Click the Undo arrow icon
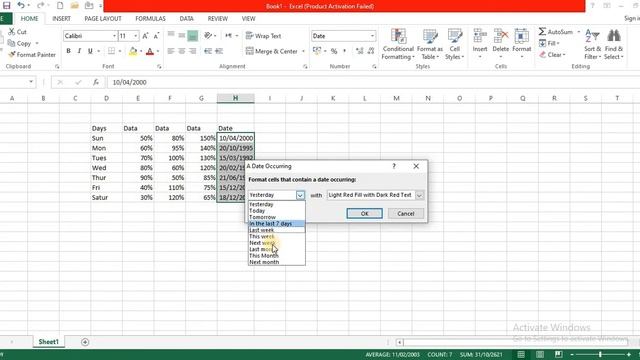 21,6
